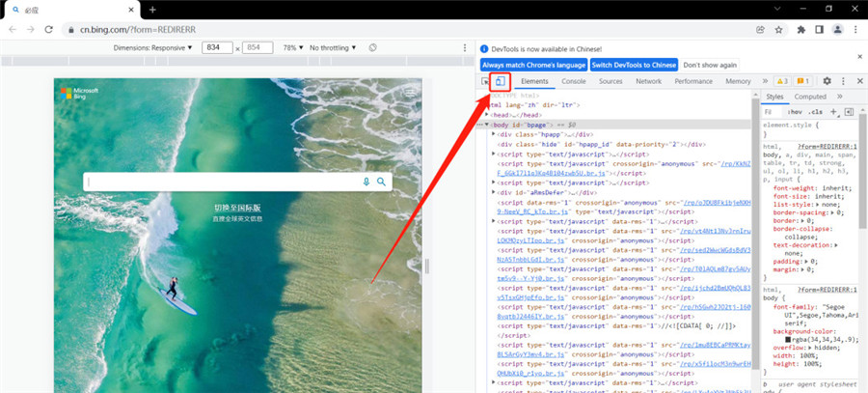868x393 pixels.
Task: Click the background-color rgba swatch
Action: (788, 339)
